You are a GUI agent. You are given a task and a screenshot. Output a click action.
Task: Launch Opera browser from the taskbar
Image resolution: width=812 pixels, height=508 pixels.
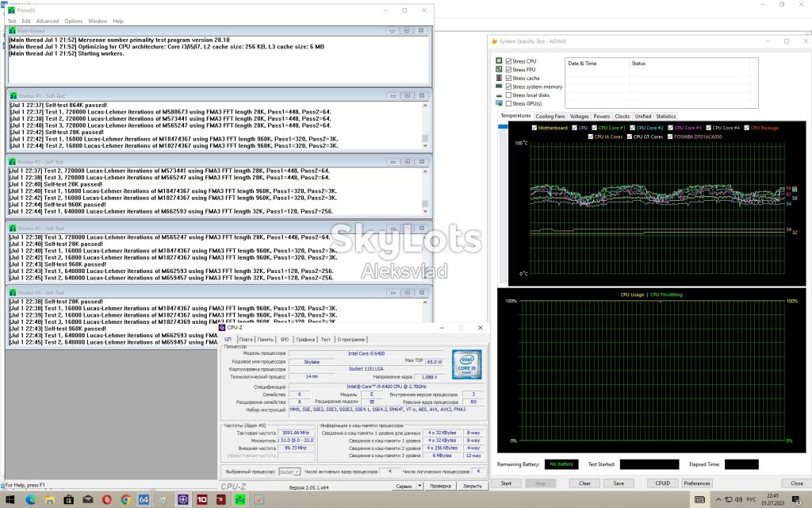(107, 500)
